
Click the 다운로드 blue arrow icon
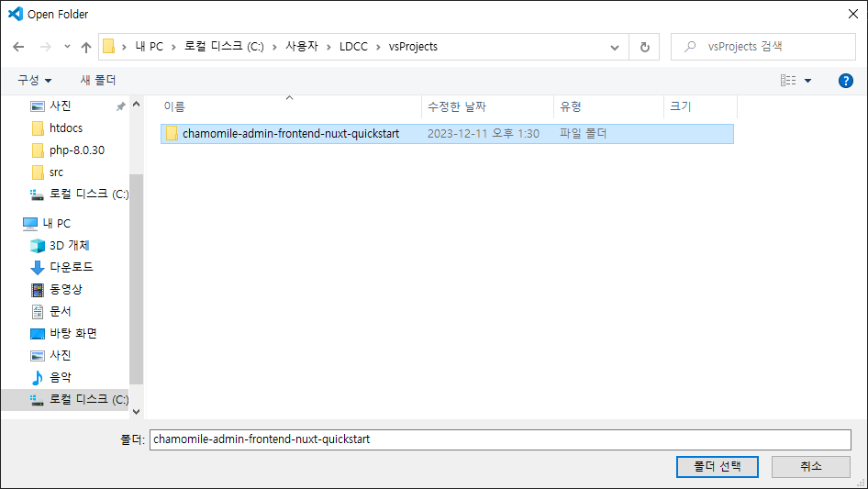[37, 268]
